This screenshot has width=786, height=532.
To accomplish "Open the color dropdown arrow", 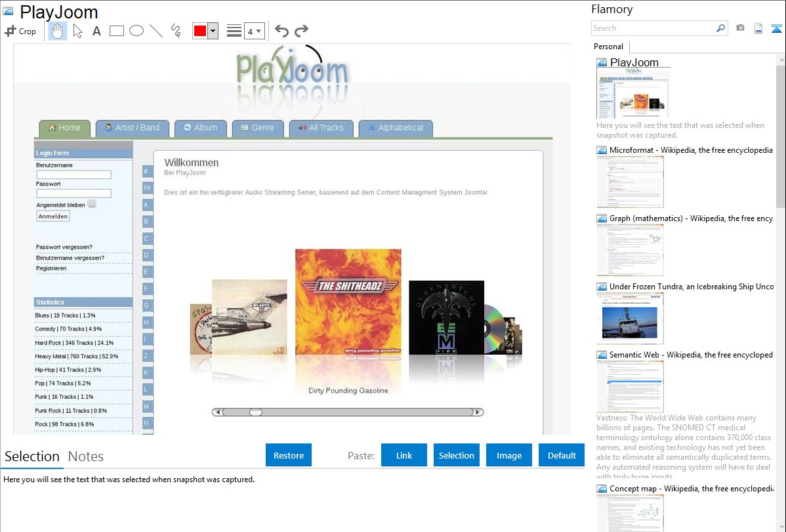I will (213, 31).
